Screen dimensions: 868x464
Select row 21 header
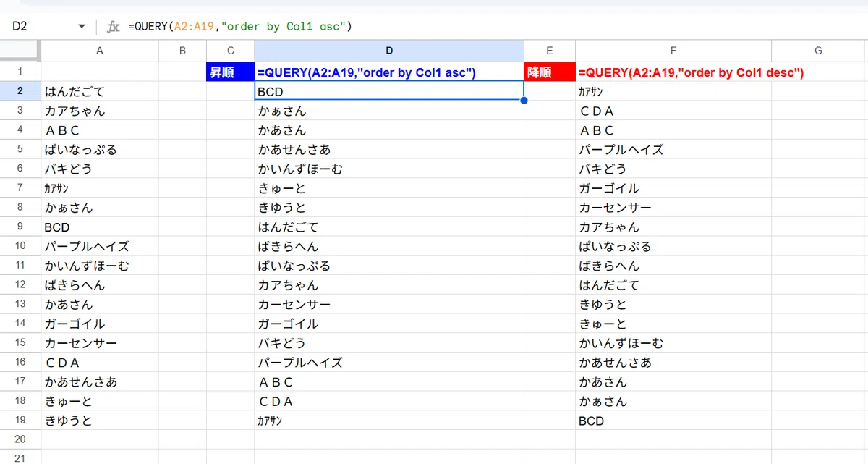click(20, 457)
